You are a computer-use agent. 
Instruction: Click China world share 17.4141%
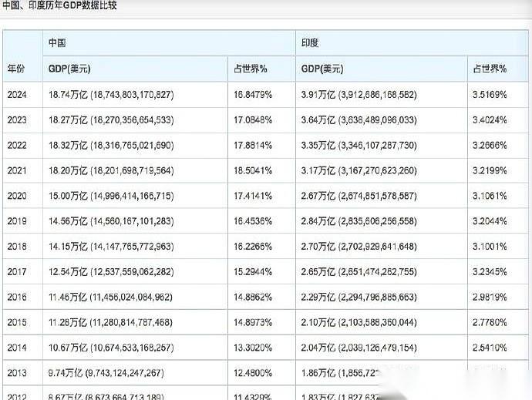coord(253,196)
